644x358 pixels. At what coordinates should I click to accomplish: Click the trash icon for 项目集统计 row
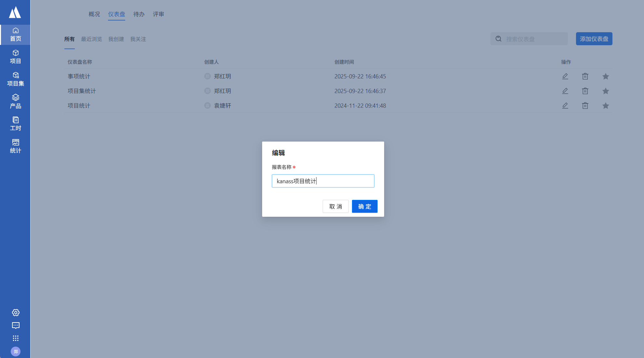click(x=585, y=91)
